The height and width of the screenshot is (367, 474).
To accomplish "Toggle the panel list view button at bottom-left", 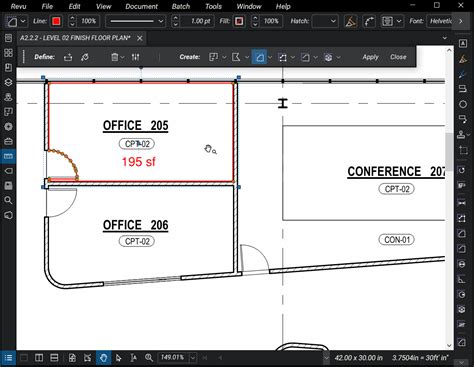I will [x=8, y=358].
